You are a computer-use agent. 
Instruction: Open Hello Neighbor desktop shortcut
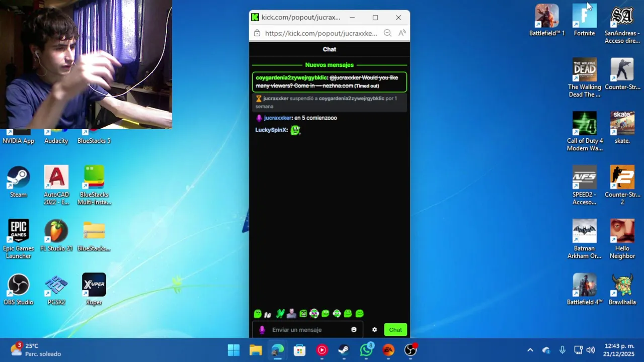[622, 239]
